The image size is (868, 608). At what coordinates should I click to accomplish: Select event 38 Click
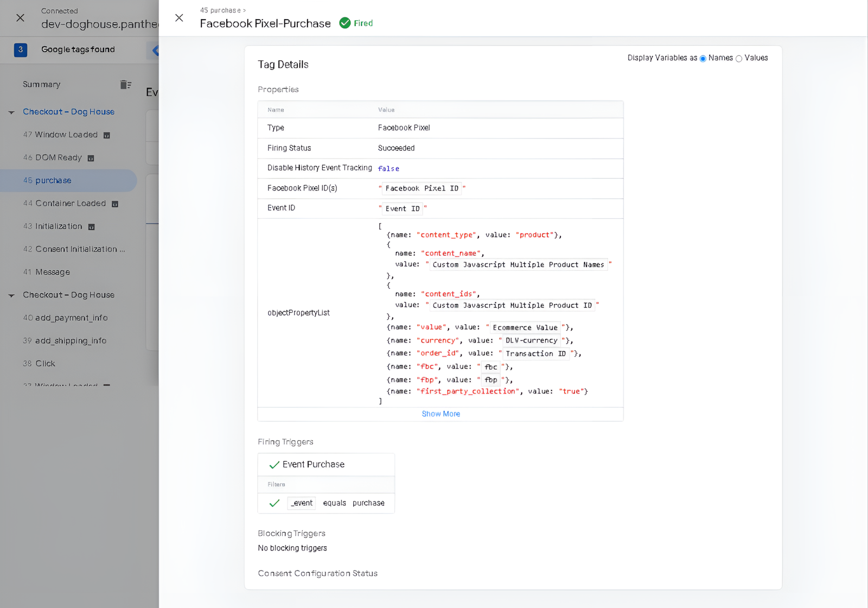pyautogui.click(x=39, y=364)
